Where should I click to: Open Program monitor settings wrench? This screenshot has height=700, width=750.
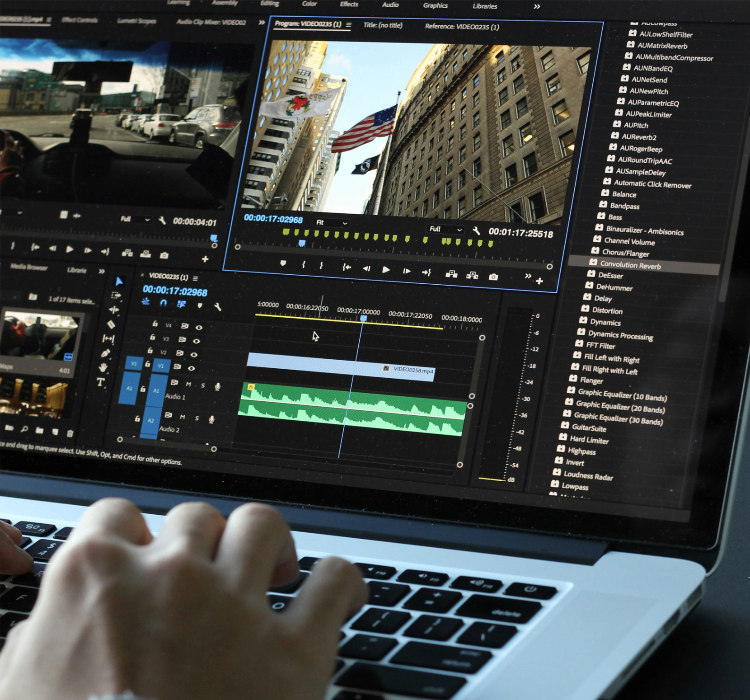coord(476,230)
